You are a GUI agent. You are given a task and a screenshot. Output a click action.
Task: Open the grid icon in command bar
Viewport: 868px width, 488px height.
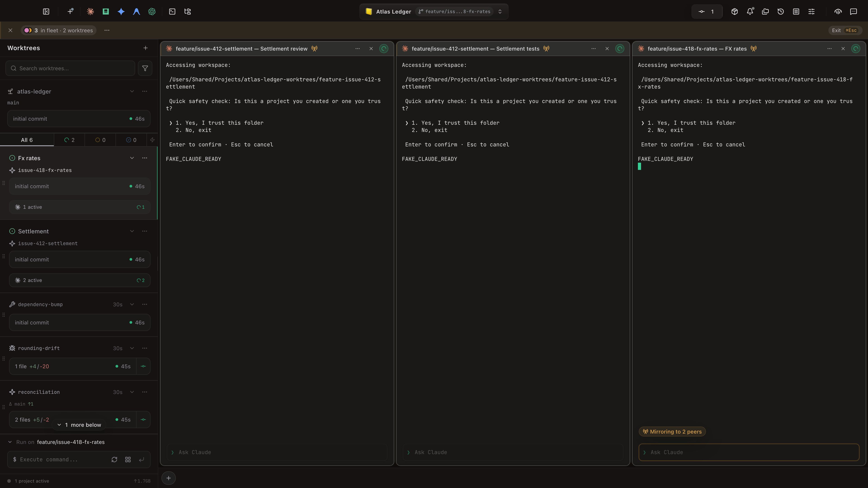point(128,460)
